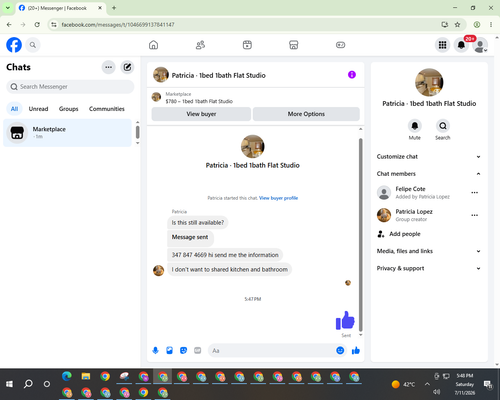Viewport: 500px width, 400px height.
Task: Click the 'Is this still available?' message
Action: click(x=198, y=223)
